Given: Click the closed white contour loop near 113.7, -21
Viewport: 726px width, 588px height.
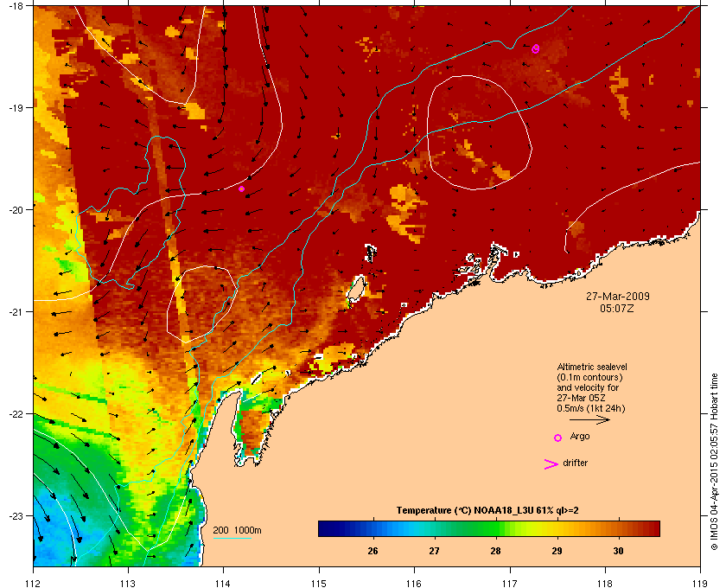Looking at the screenshot, I should [x=202, y=304].
